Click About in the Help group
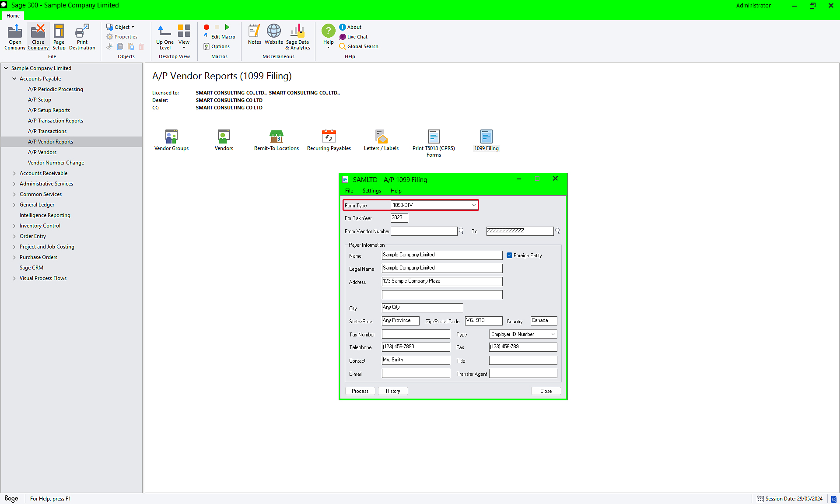The height and width of the screenshot is (504, 840). click(x=350, y=27)
